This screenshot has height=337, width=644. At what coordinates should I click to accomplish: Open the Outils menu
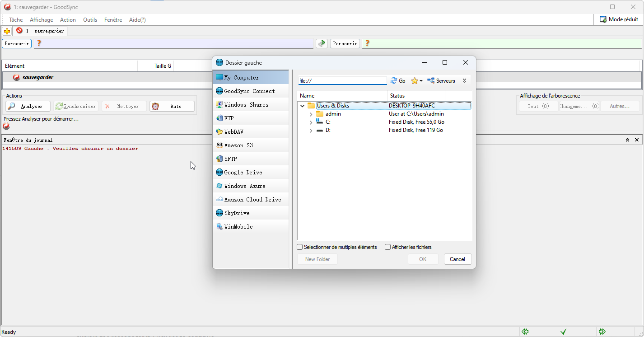(90, 20)
